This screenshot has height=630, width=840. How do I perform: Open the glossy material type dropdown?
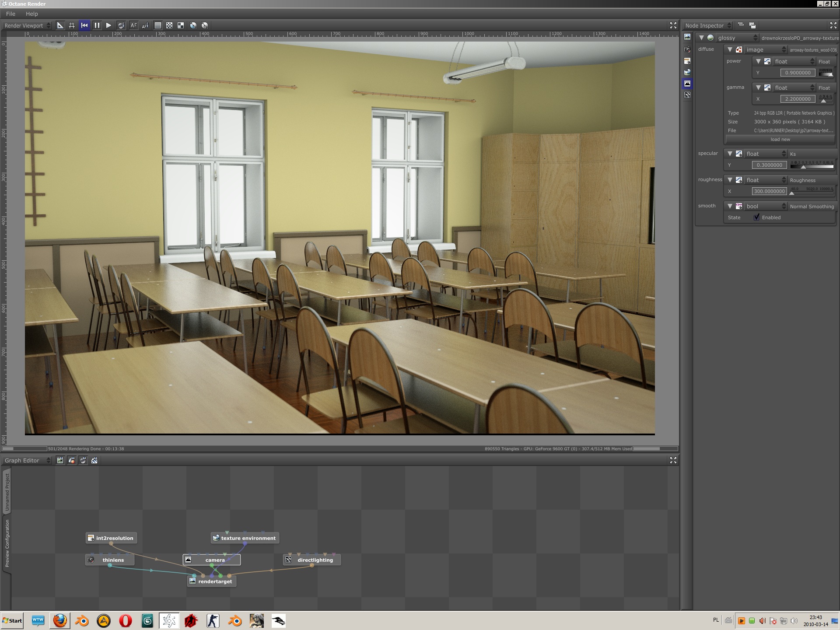point(737,38)
